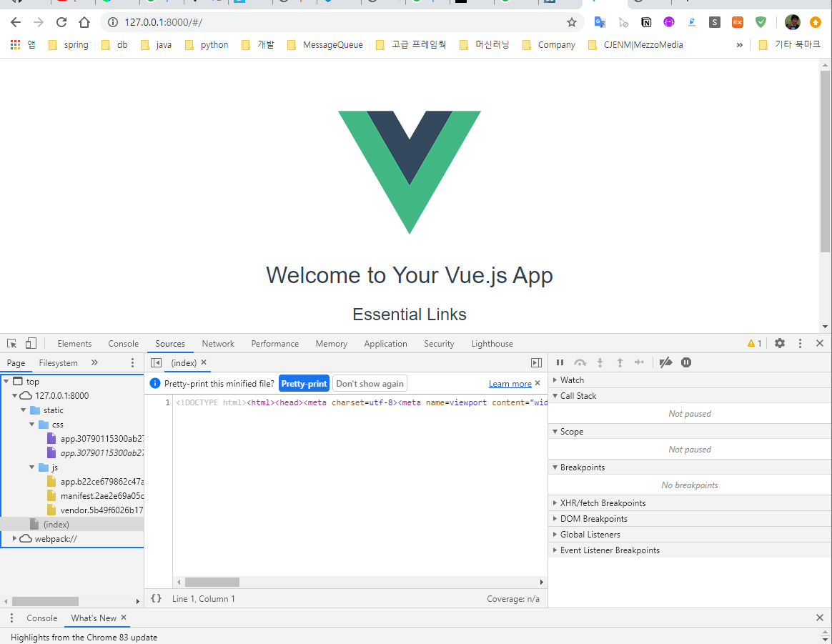Deactivate breakpoints toggle icon
832x644 pixels.
point(665,362)
